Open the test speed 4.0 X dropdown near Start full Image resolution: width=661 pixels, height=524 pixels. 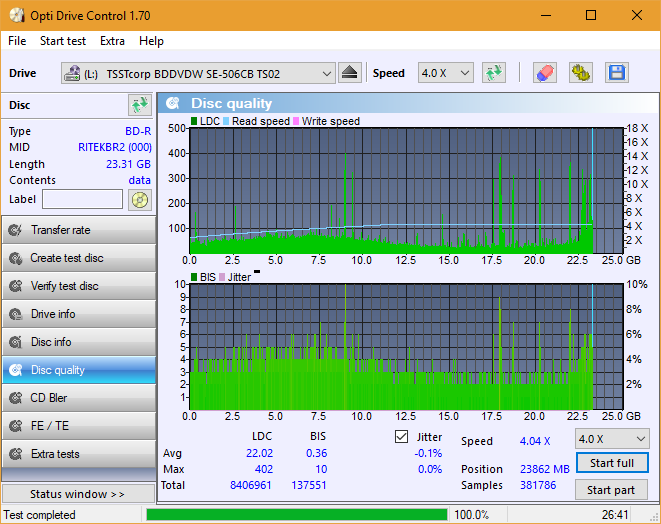point(612,439)
